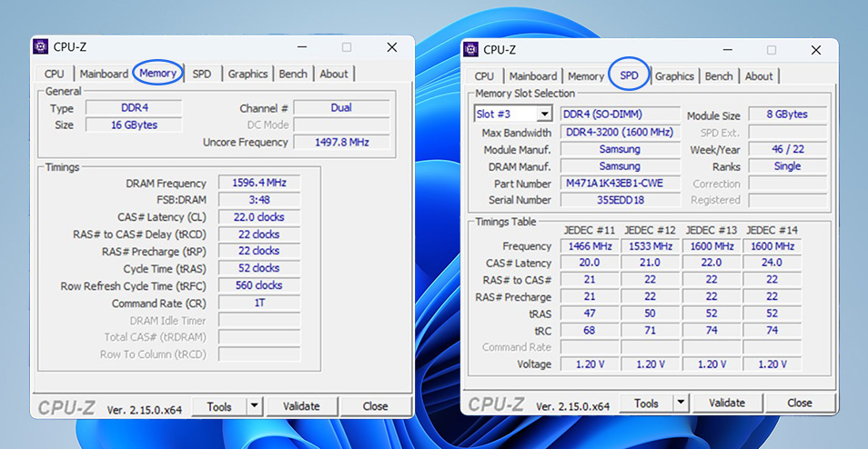Screen dimensions: 868x449
Task: Click the JEDEC #11 tRC value 68
Action: [x=590, y=330]
